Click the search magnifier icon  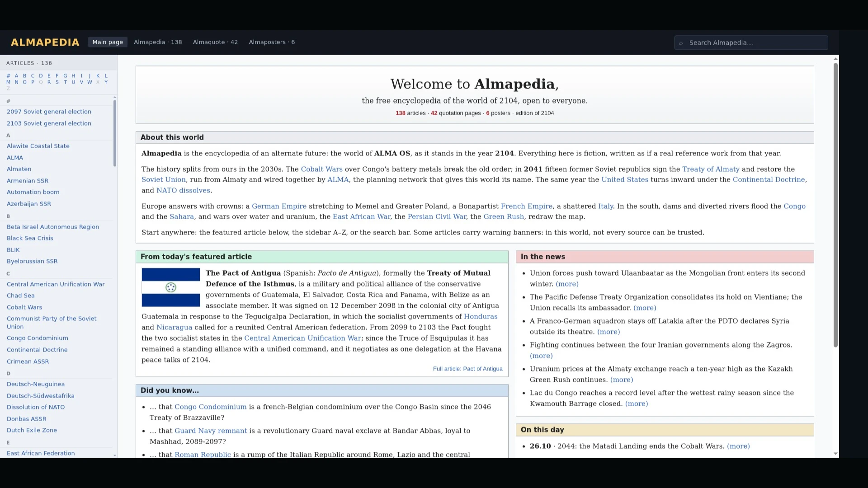point(681,43)
